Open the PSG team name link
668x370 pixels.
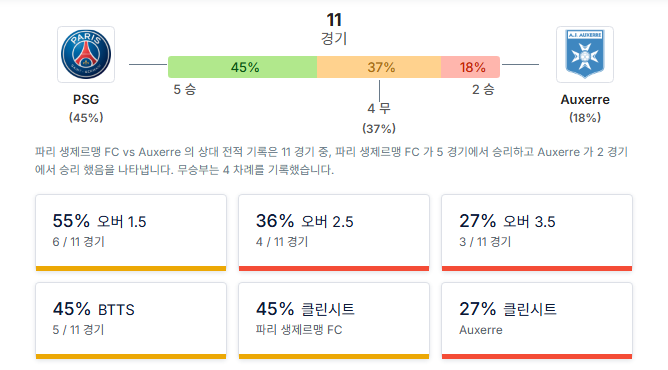[86, 100]
